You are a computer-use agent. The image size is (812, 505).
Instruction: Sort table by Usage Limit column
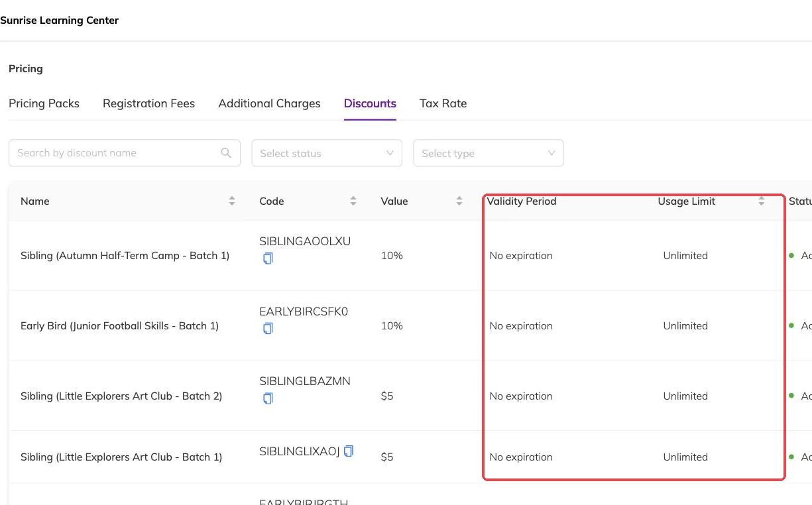[x=762, y=201]
